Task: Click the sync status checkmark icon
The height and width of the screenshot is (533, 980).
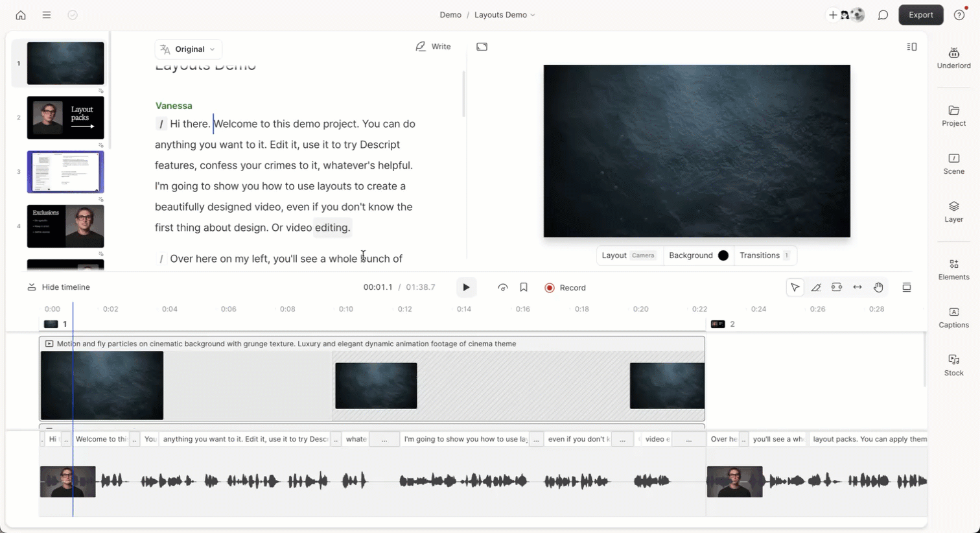Action: click(73, 15)
